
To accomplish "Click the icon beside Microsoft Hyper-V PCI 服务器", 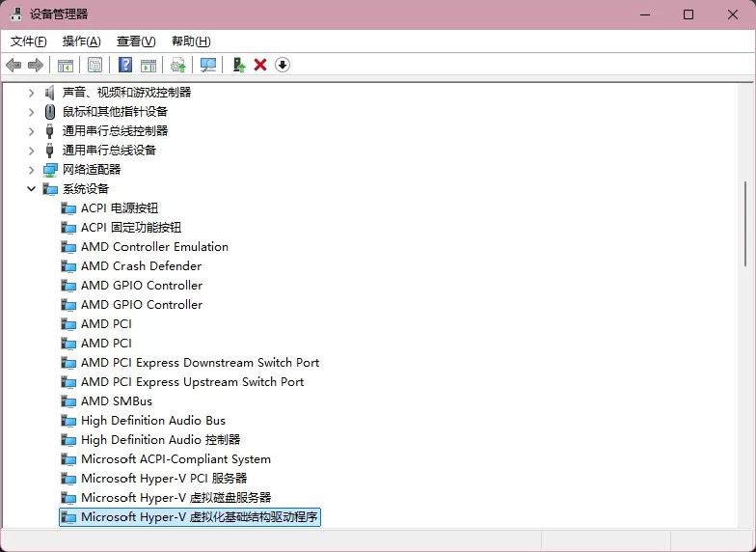I will 68,479.
